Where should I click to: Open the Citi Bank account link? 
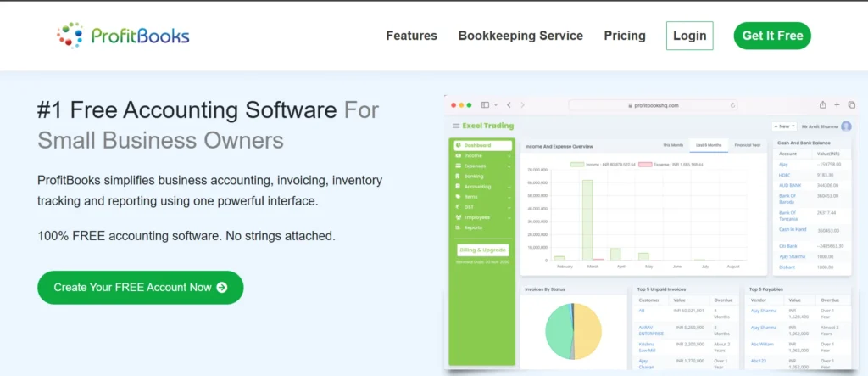[x=788, y=245]
